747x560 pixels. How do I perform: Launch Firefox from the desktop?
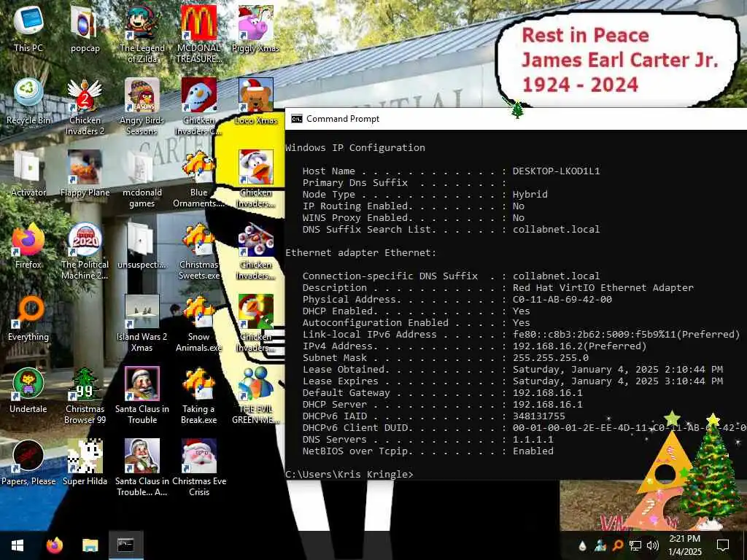[28, 246]
